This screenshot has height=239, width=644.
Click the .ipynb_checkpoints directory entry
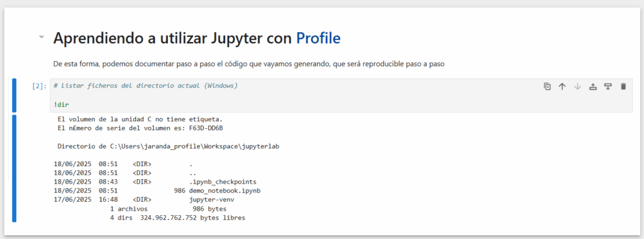pyautogui.click(x=223, y=182)
